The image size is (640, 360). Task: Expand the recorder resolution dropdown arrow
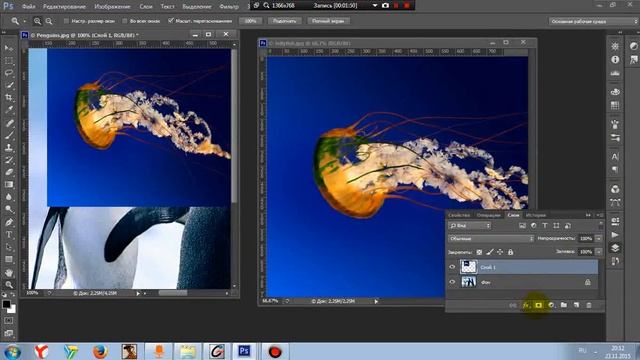tap(375, 6)
